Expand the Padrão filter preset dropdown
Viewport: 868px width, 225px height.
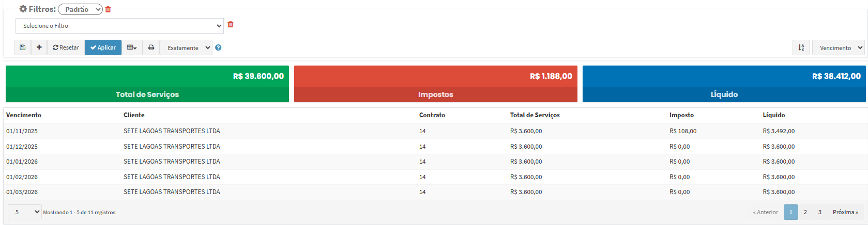pos(80,9)
